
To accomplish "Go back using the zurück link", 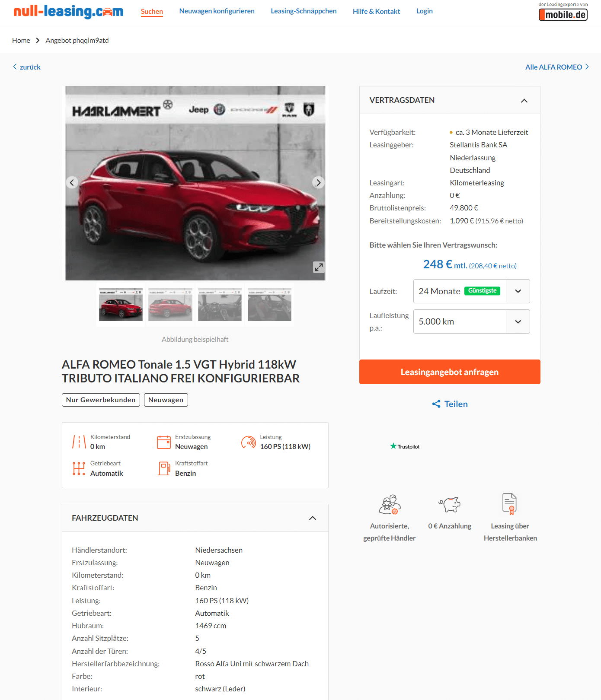I will (x=27, y=67).
